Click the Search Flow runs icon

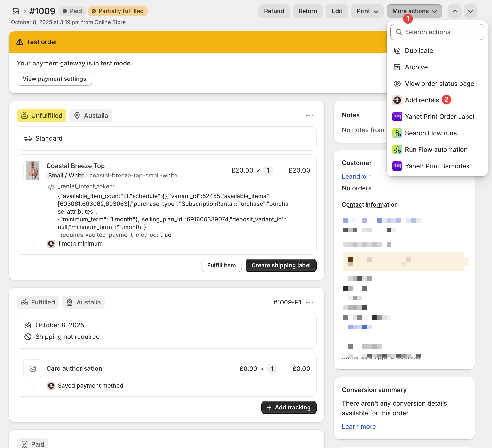[x=397, y=133]
